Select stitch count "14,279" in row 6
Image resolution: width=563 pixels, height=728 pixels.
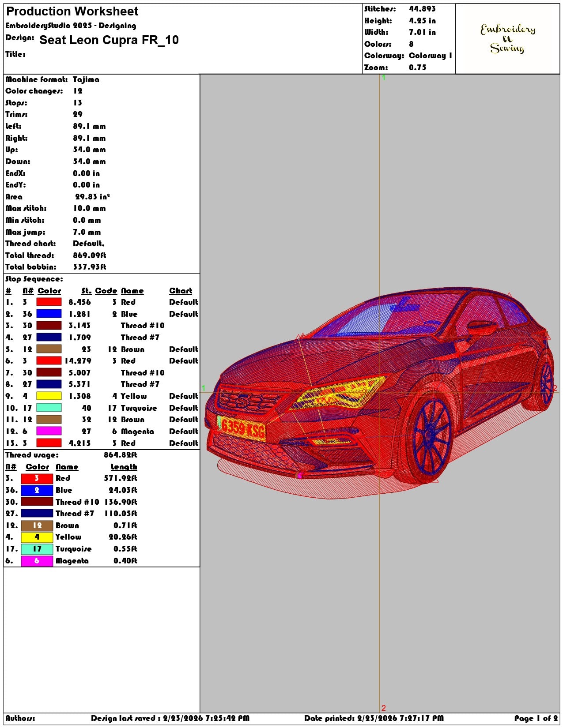(x=78, y=361)
